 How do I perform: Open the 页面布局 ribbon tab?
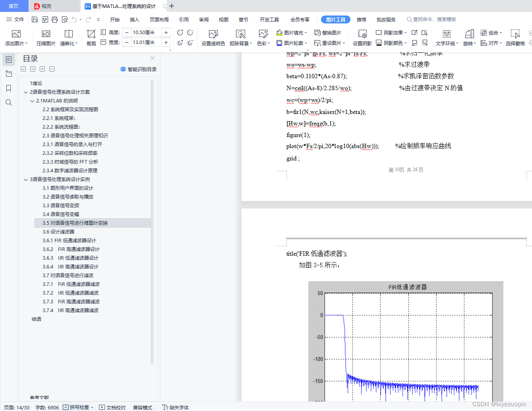click(159, 19)
